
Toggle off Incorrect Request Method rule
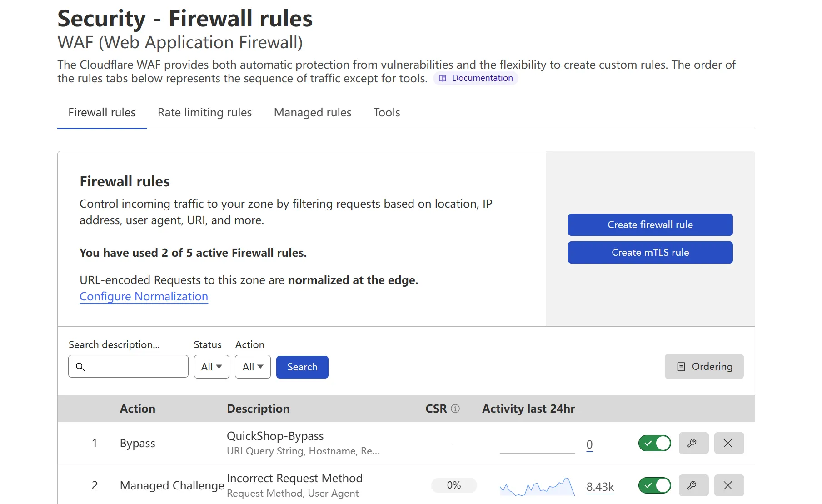click(x=654, y=485)
